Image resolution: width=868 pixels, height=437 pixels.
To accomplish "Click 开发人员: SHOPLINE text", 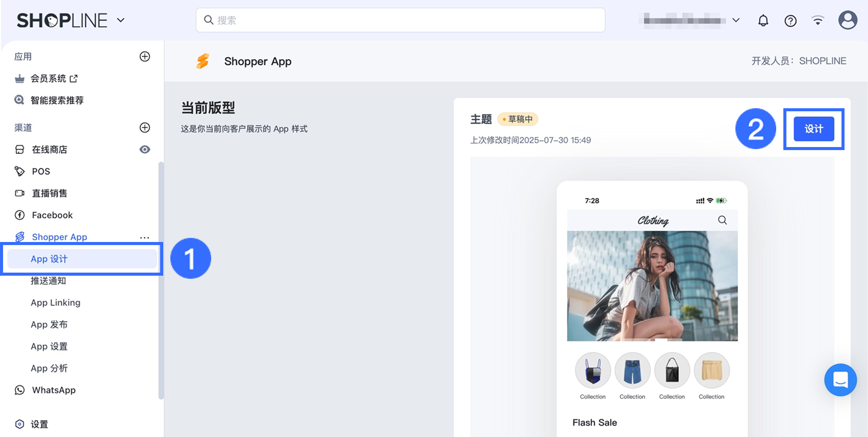I will 799,61.
